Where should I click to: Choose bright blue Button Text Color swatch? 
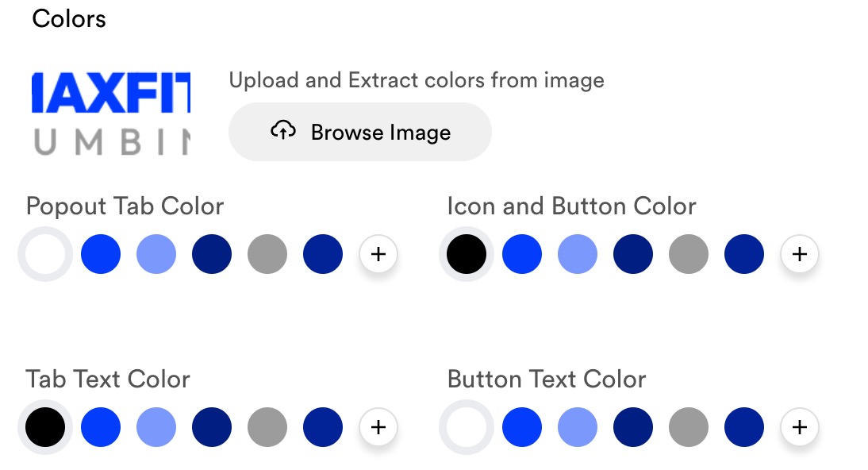(522, 427)
